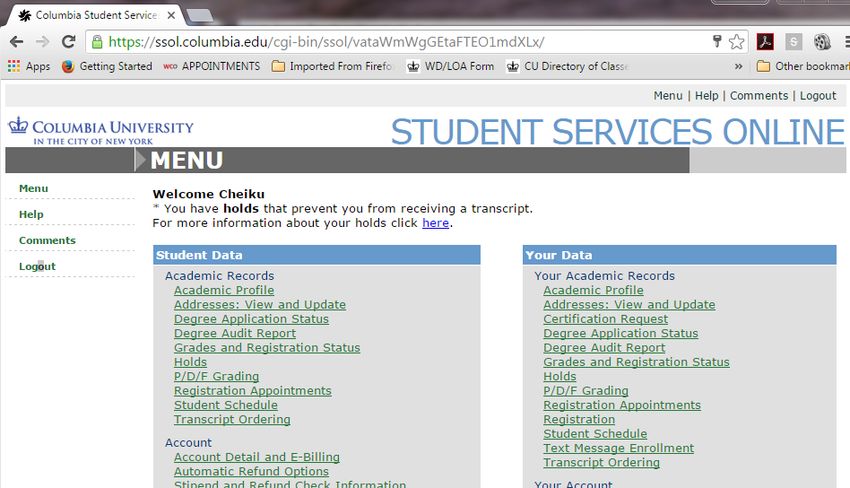Open Registration Appointments under Student Data
This screenshot has width=850, height=488.
coord(253,390)
